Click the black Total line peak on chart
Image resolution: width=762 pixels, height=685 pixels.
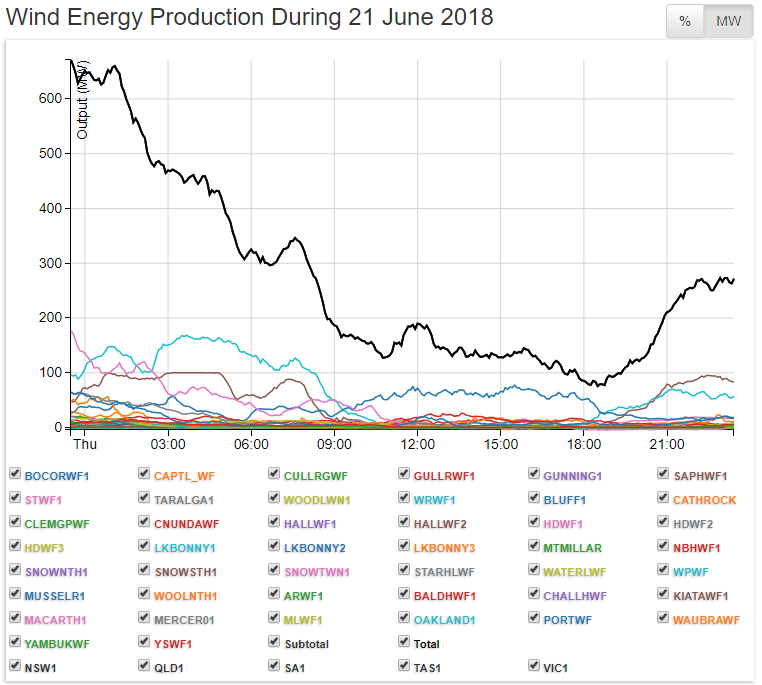113,67
